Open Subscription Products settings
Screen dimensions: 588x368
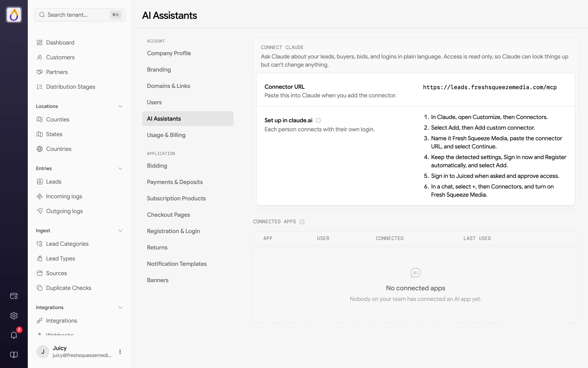click(188, 198)
